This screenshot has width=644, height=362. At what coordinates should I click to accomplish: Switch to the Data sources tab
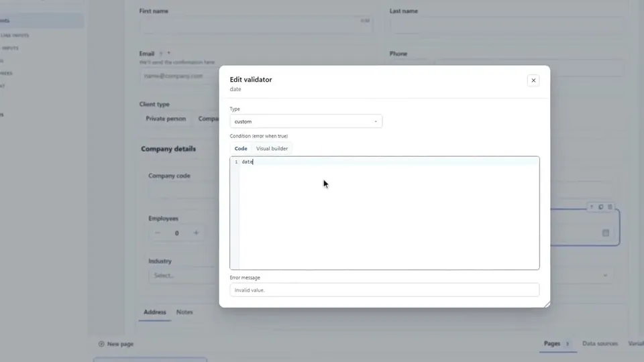(600, 343)
